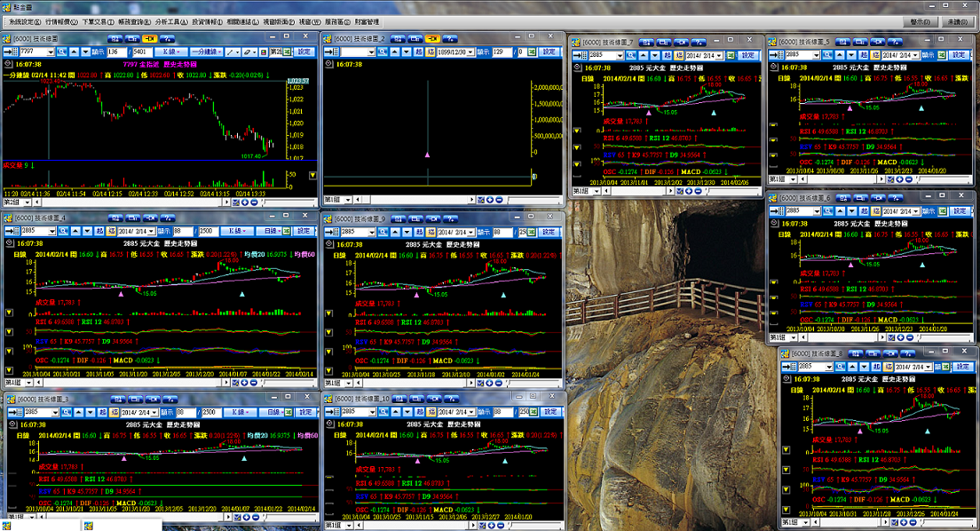This screenshot has height=531, width=980.
Task: Click the zoom-out minus icon in 技術線圖_6
Action: [909, 337]
